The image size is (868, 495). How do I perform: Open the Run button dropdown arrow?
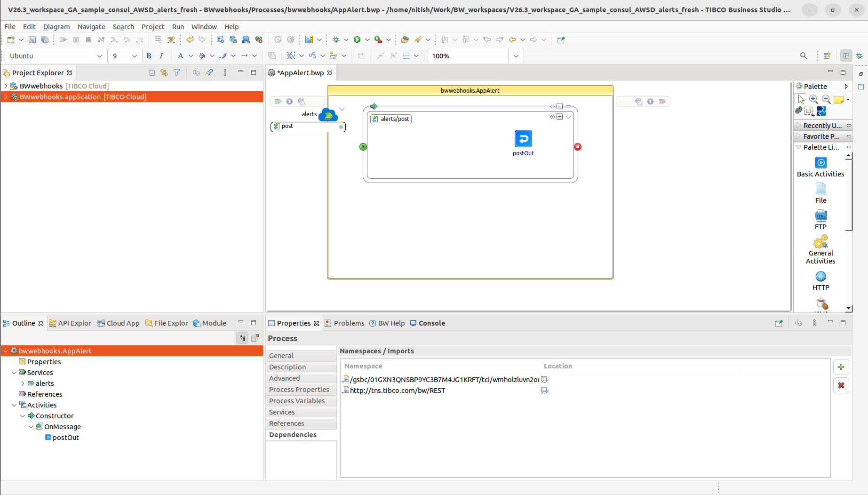pos(367,40)
